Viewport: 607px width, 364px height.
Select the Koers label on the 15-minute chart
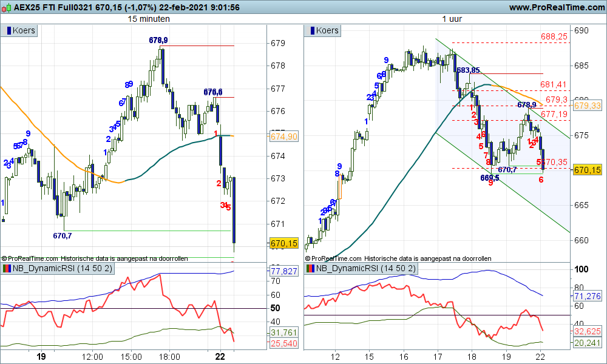point(24,30)
